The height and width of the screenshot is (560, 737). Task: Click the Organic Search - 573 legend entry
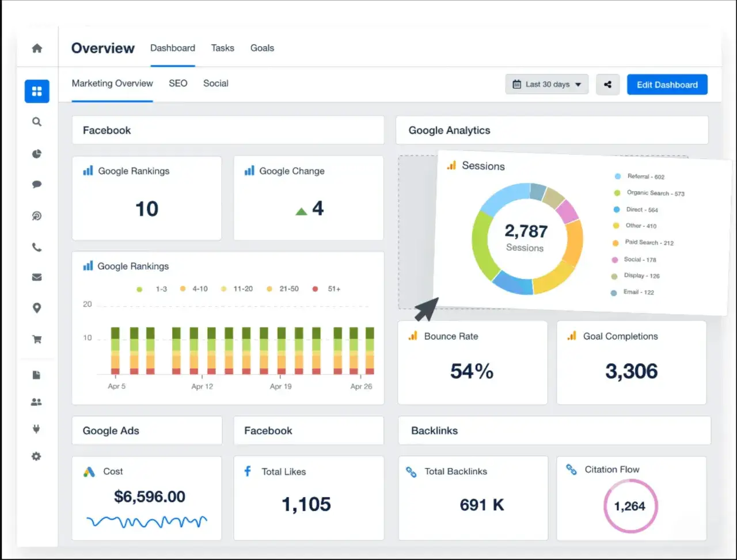click(649, 193)
